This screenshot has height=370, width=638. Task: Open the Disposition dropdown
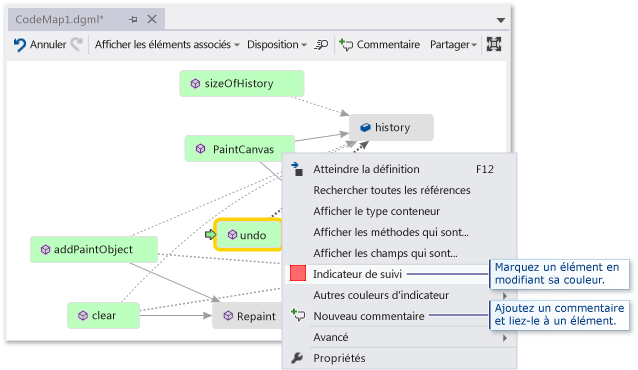coord(277,44)
